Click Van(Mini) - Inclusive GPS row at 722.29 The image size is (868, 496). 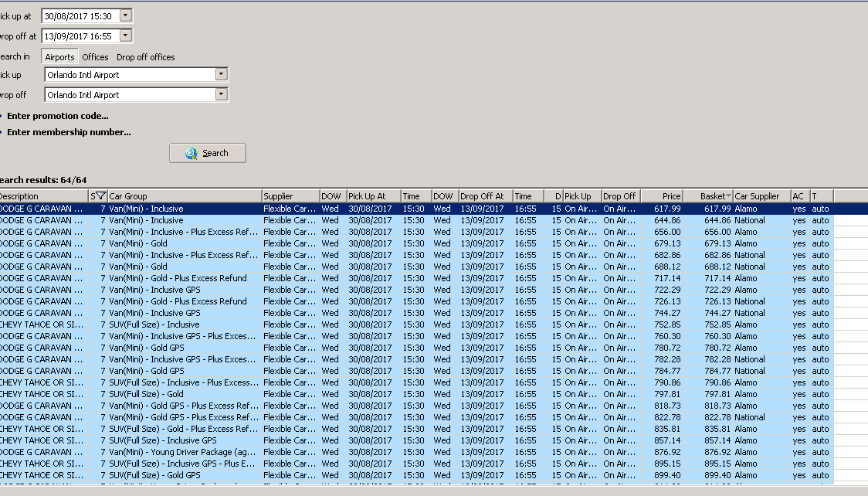pos(417,290)
